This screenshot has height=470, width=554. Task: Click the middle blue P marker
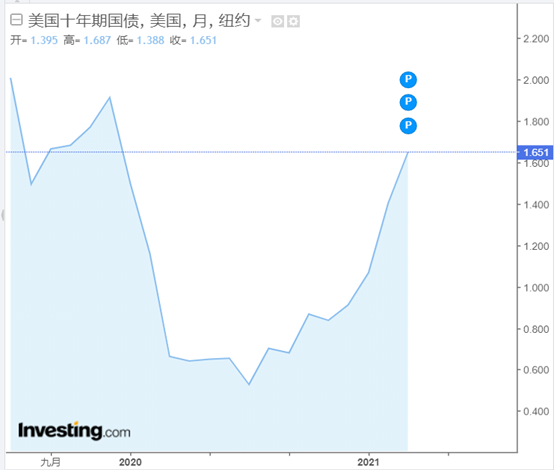(x=408, y=102)
